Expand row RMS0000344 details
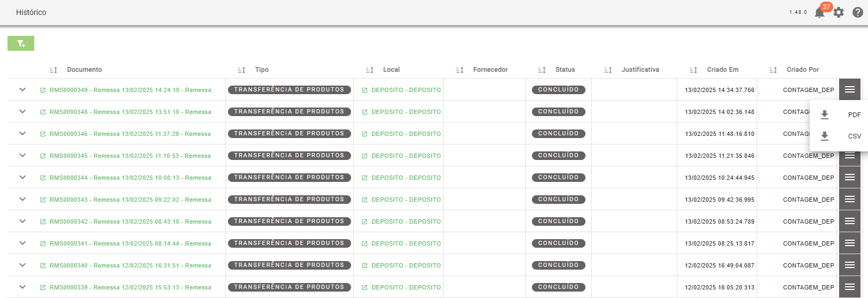Image resolution: width=868 pixels, height=298 pixels. click(x=22, y=177)
